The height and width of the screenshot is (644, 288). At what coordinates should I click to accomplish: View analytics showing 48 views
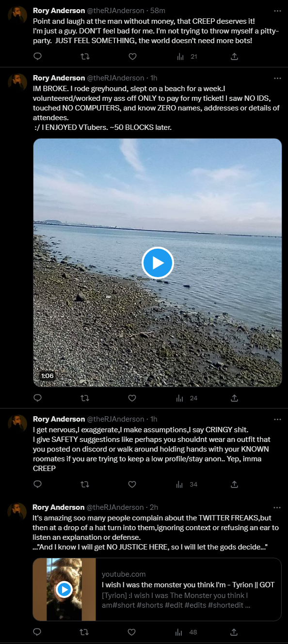[187, 632]
